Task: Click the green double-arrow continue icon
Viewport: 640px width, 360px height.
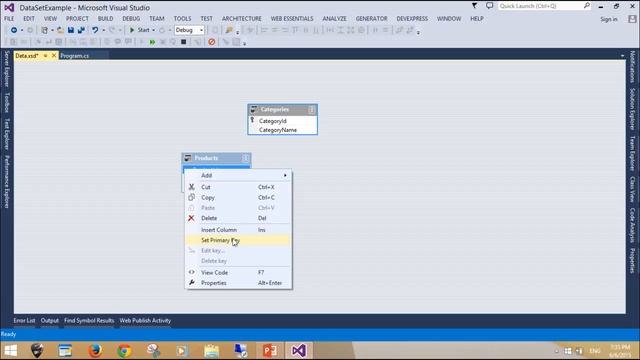Action: [x=152, y=42]
